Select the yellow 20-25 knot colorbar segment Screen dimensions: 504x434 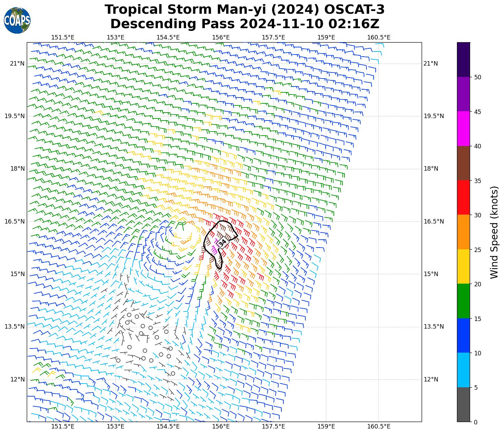click(463, 266)
